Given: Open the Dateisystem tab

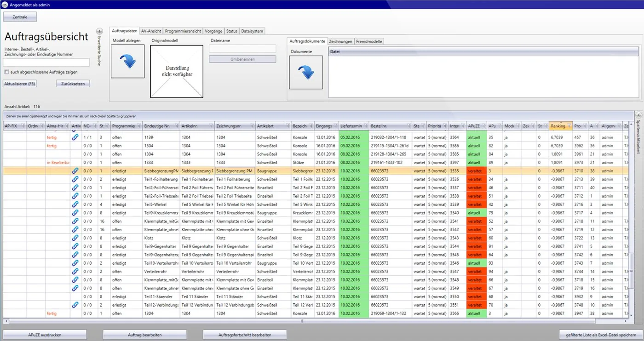Looking at the screenshot, I should 252,31.
